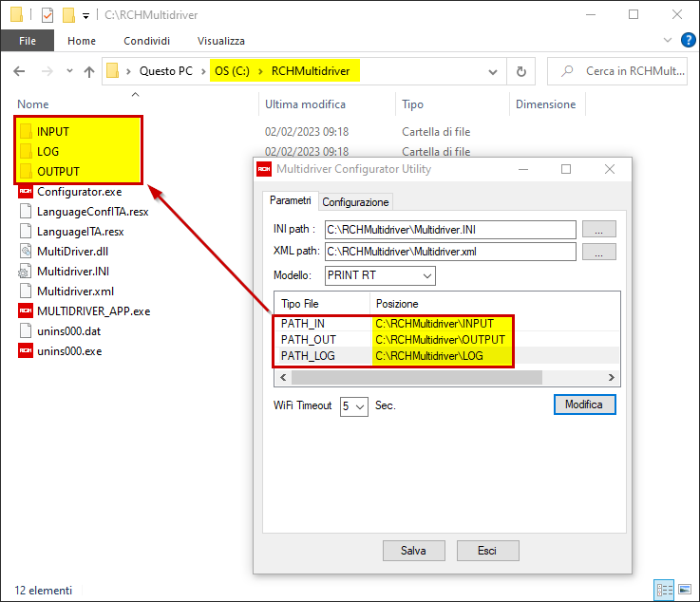The width and height of the screenshot is (700, 602).
Task: Open recent locations dropdown arrow
Action: pos(69,71)
